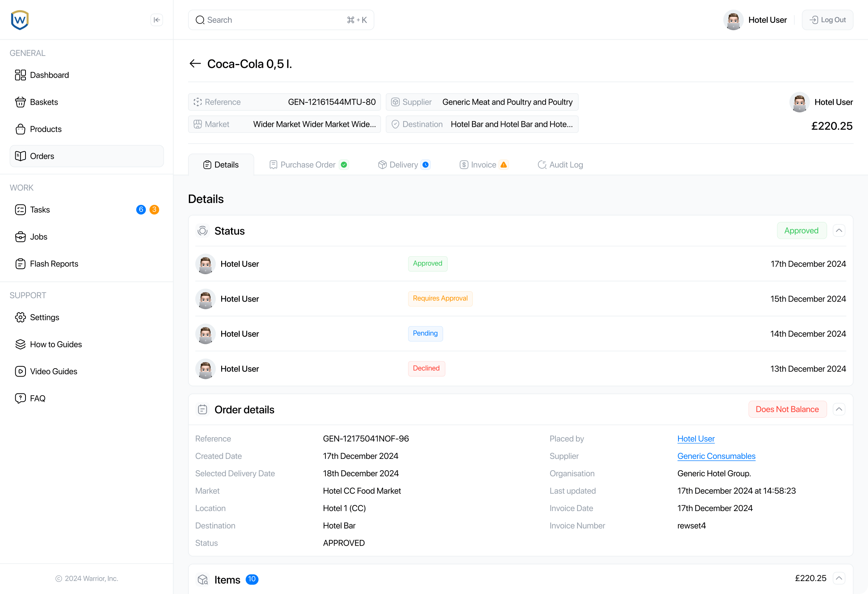The image size is (868, 594).
Task: Open the Generic Consumables supplier link
Action: pyautogui.click(x=716, y=456)
